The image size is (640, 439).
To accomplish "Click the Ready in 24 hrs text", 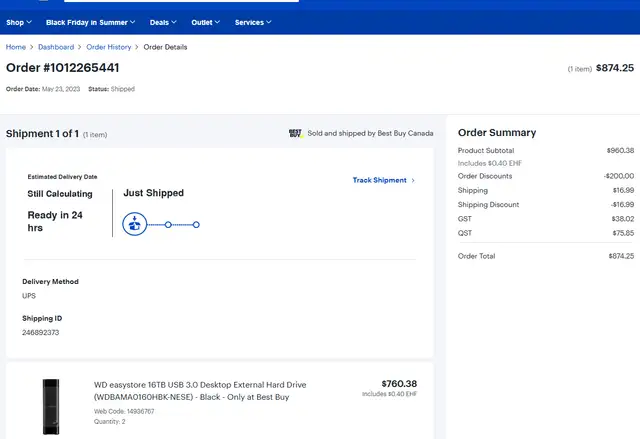I will pyautogui.click(x=55, y=221).
